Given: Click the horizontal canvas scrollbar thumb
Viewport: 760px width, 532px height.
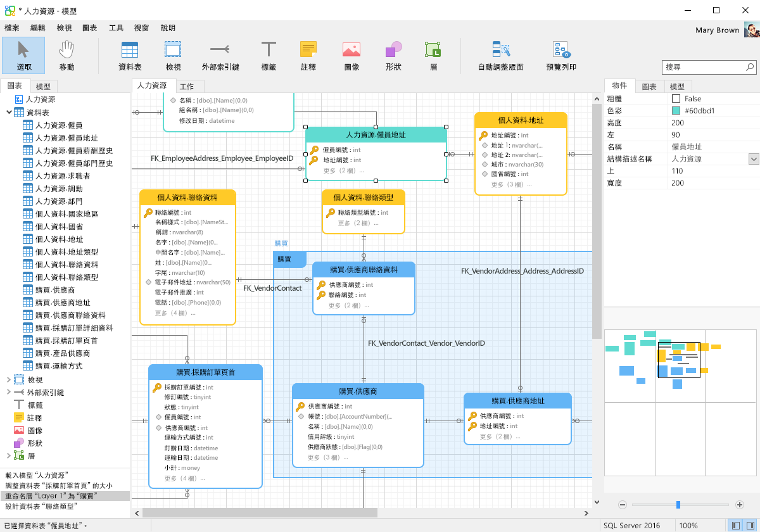Looking at the screenshot, I should [260, 512].
